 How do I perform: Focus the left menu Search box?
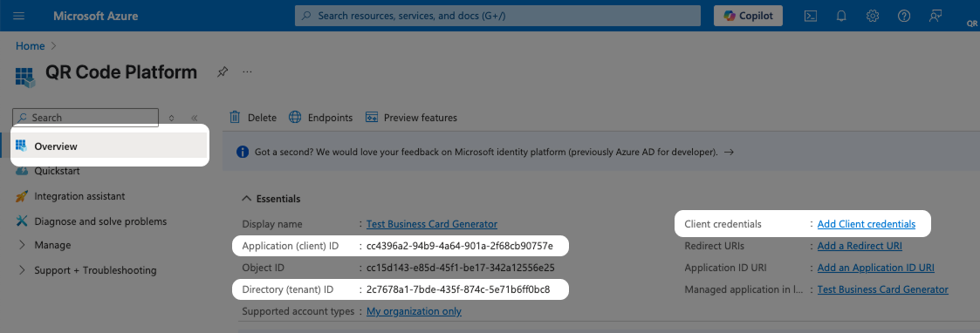click(x=86, y=118)
